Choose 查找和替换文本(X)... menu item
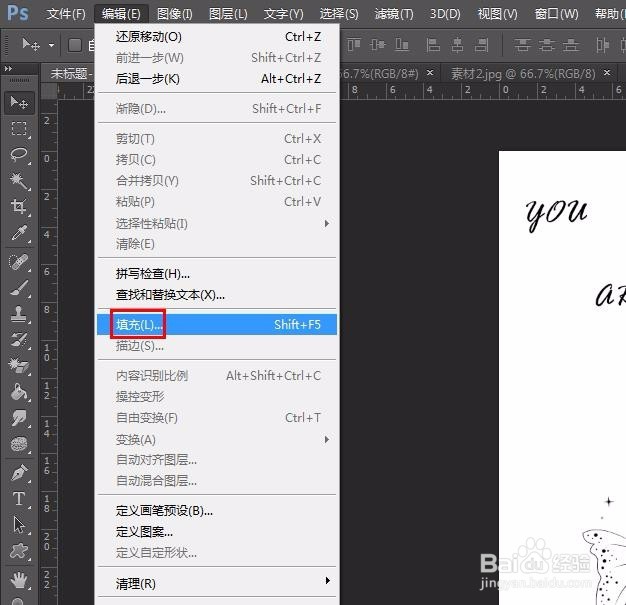Image resolution: width=626 pixels, height=605 pixels. coord(217,295)
